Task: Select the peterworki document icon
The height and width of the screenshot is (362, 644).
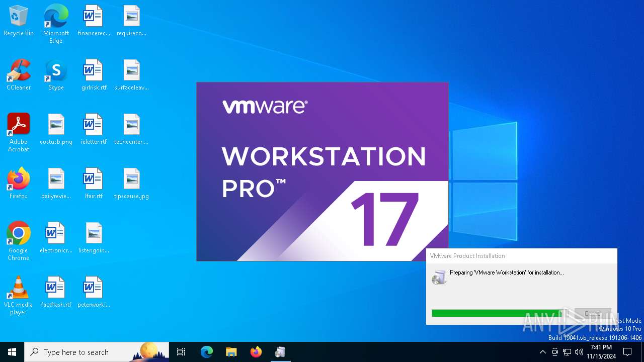Action: (x=94, y=293)
